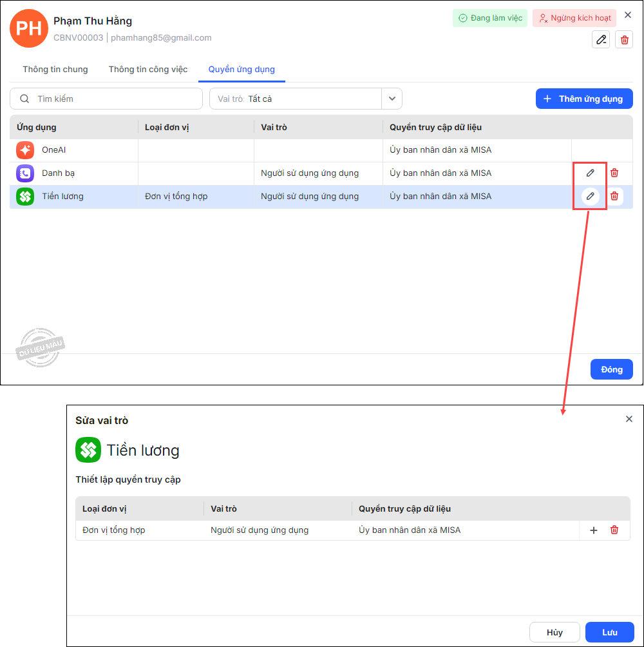Open the Thông tin công việc tab
This screenshot has height=647, width=644.
(148, 70)
